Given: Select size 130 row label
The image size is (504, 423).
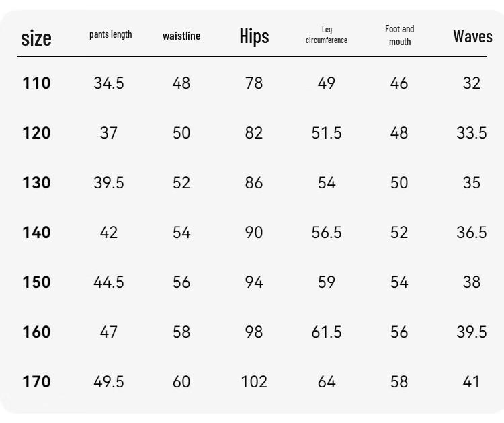Looking at the screenshot, I should [x=36, y=182].
